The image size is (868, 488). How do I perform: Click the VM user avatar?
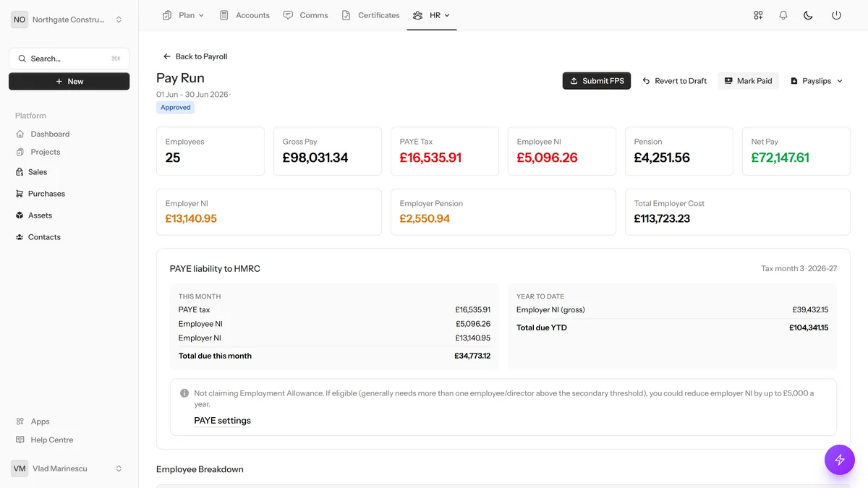[20, 468]
